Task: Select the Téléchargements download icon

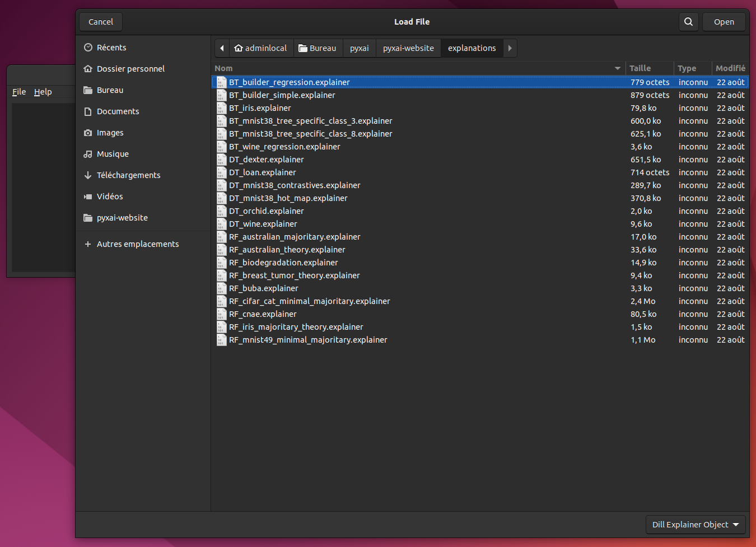Action: coord(88,175)
